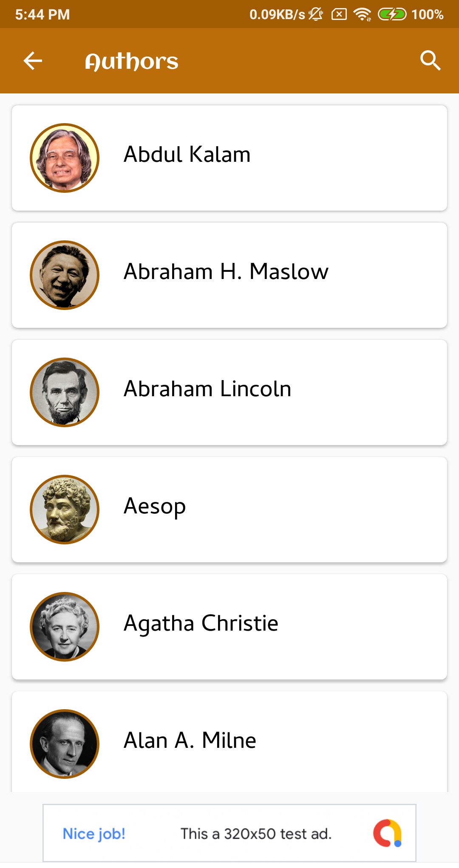Choose Abraham H. Maslow name text
Image resolution: width=459 pixels, height=868 pixels.
(226, 272)
